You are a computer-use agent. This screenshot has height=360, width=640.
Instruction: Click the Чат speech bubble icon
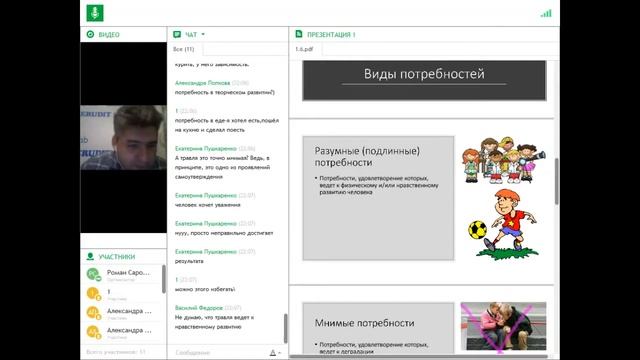177,34
